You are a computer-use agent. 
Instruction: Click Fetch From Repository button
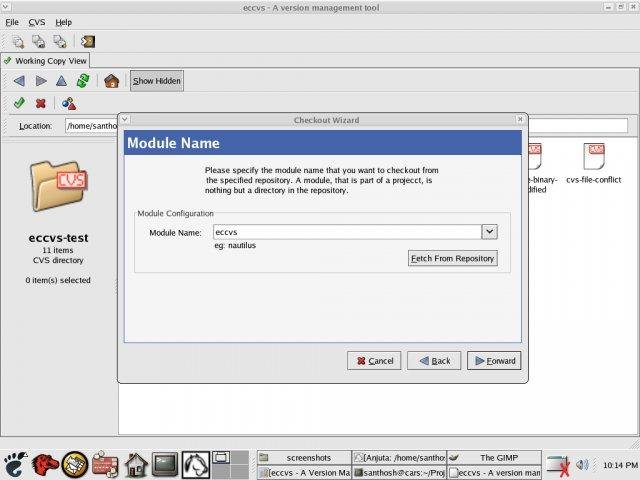(x=453, y=258)
